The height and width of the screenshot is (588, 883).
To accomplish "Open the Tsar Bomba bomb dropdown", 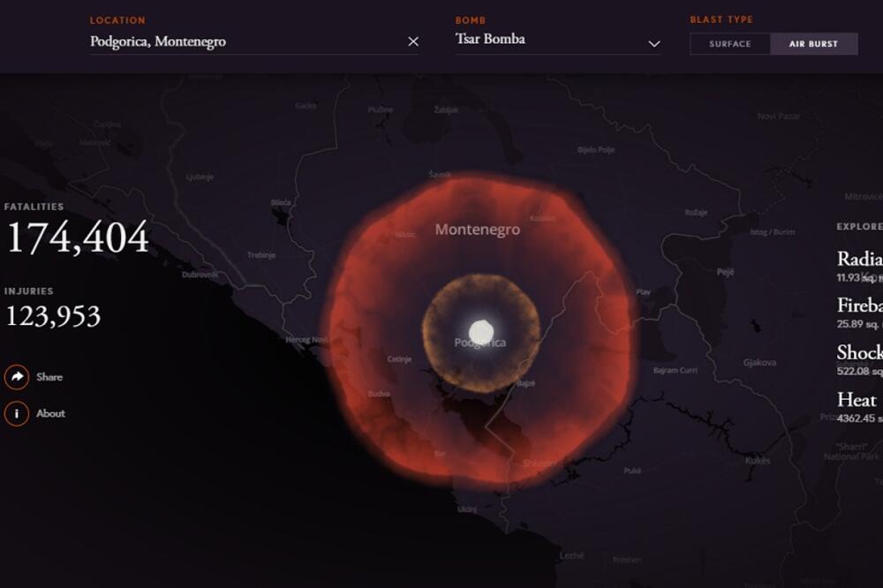I will click(x=547, y=40).
